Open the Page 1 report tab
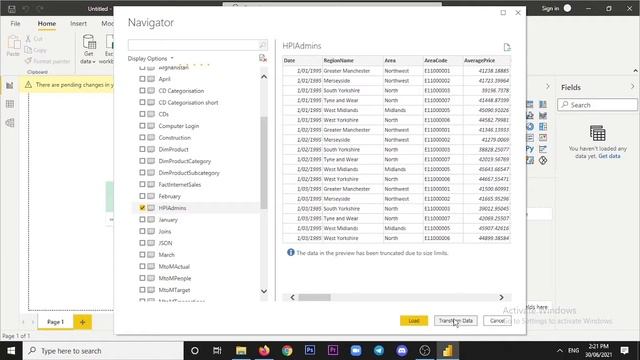Screen dimensions: 640x360 pyautogui.click(x=56, y=322)
